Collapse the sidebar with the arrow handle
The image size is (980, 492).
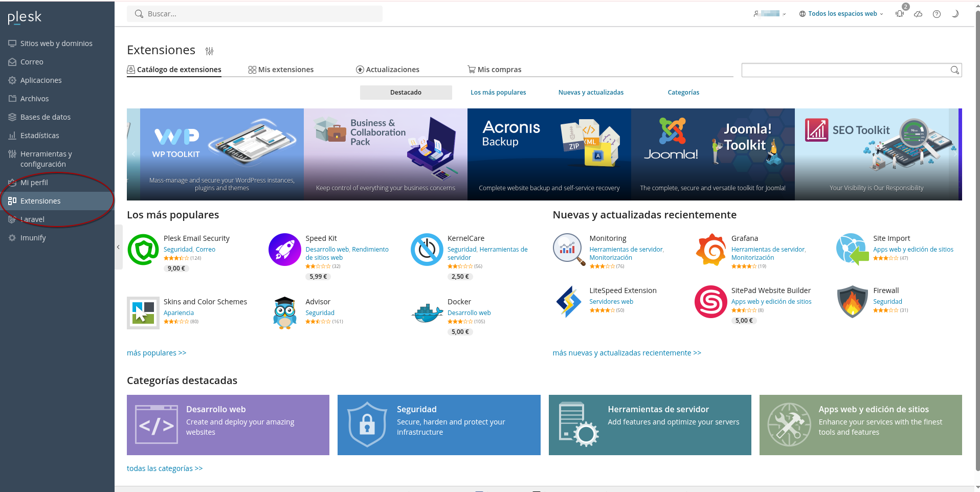118,247
